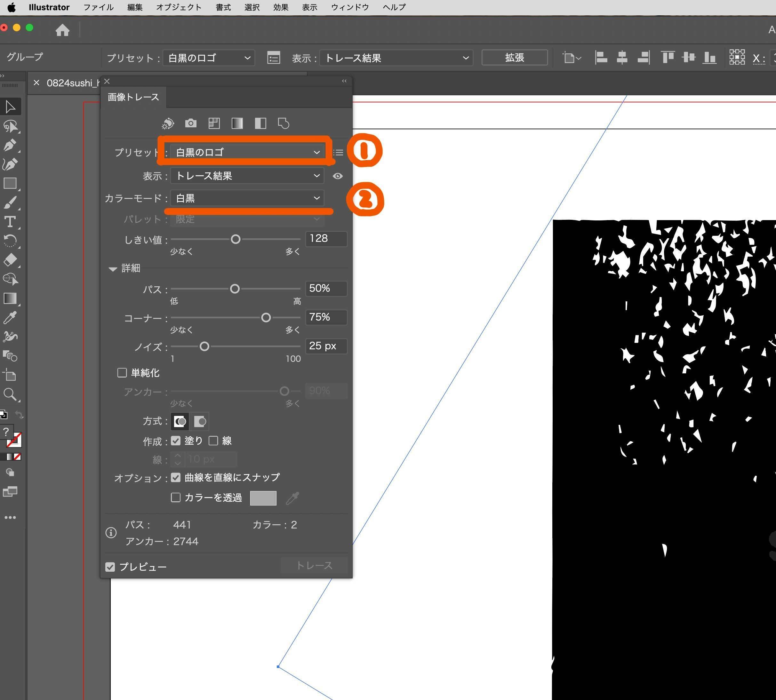The image size is (776, 700).
Task: Open the ウィンドウ menu
Action: point(350,7)
